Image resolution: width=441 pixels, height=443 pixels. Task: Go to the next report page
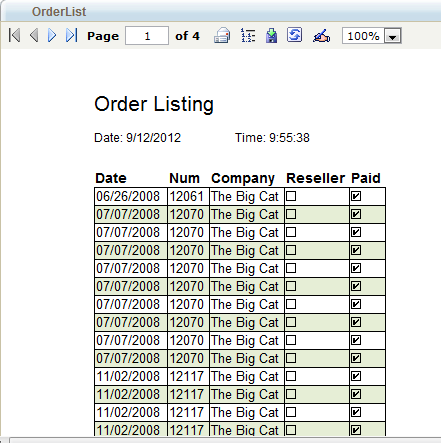pyautogui.click(x=52, y=35)
